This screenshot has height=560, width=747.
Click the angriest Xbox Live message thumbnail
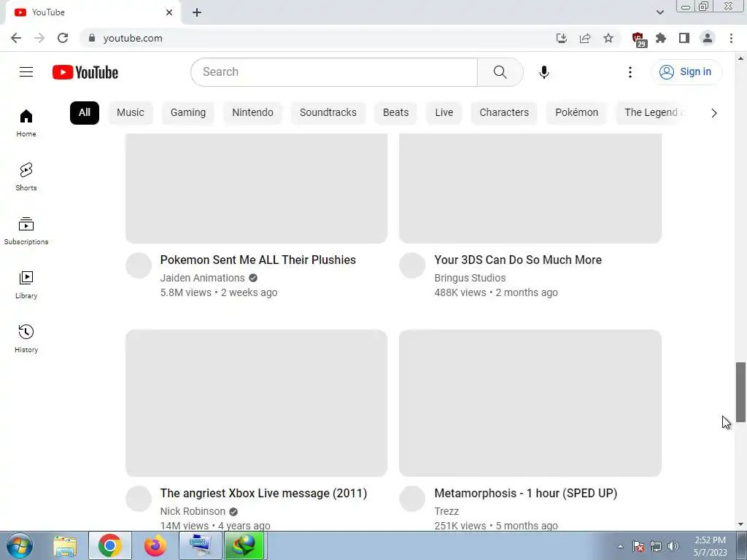coord(256,402)
